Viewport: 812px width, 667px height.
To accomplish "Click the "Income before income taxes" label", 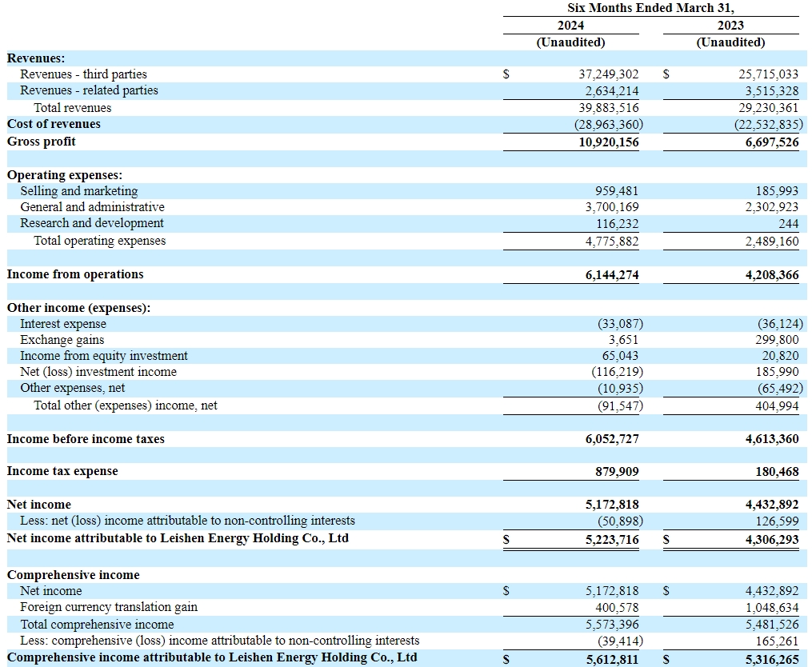I will (86, 439).
